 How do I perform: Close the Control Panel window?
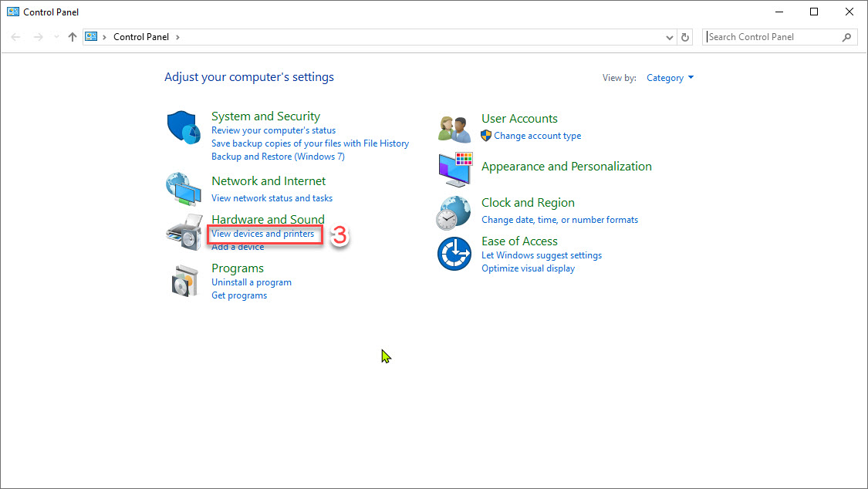tap(849, 12)
